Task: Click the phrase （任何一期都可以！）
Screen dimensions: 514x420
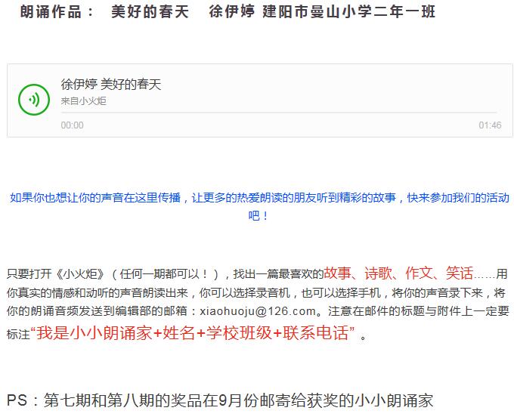Action: (166, 274)
